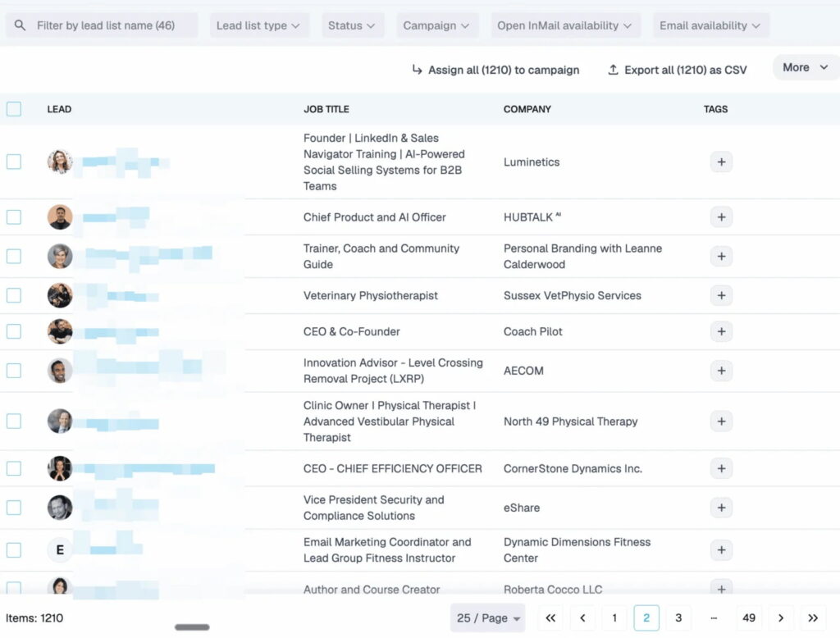Add tag to Personal Branding with Leanne Calderwood row
Image resolution: width=840 pixels, height=638 pixels.
click(x=721, y=256)
